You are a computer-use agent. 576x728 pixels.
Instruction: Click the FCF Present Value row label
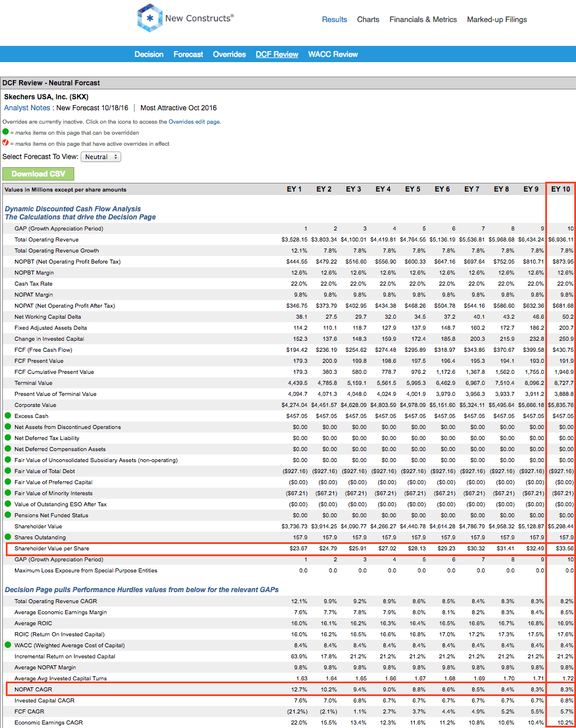(x=39, y=361)
